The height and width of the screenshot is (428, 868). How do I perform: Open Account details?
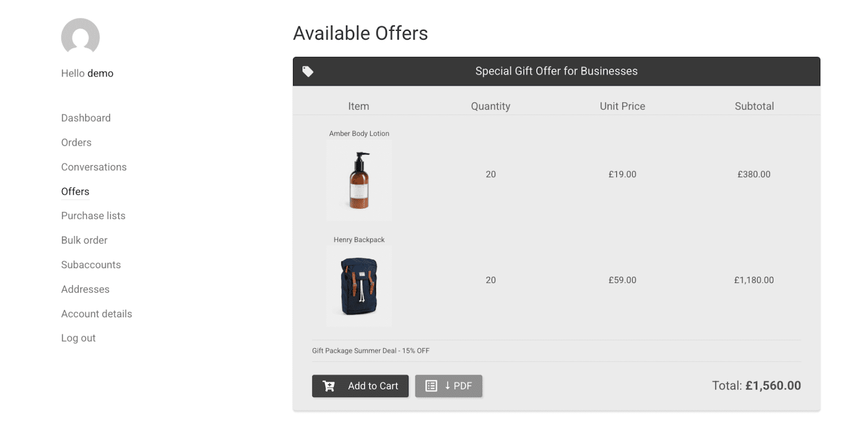tap(97, 314)
